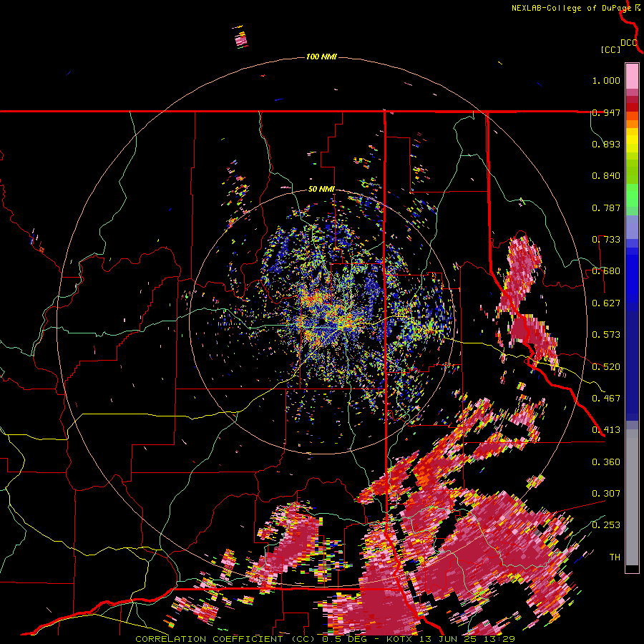Click the 0.893 scale value
Viewport: 644px width, 644px height.
606,144
